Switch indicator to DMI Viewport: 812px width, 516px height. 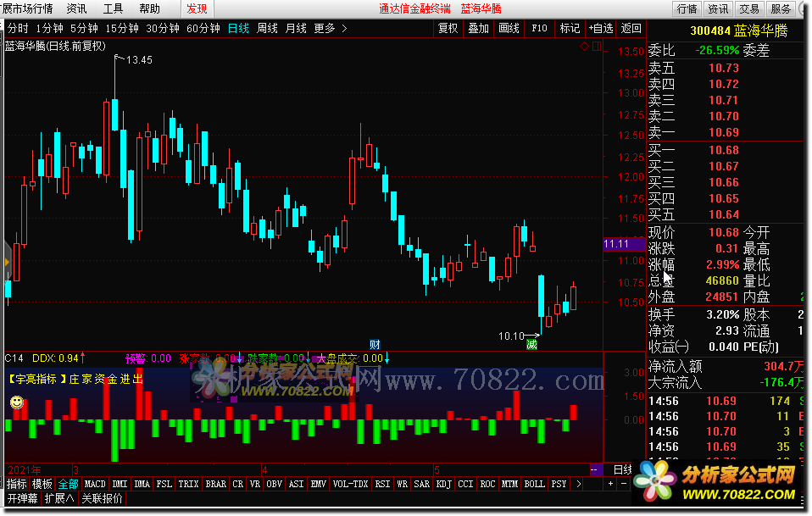pyautogui.click(x=120, y=484)
